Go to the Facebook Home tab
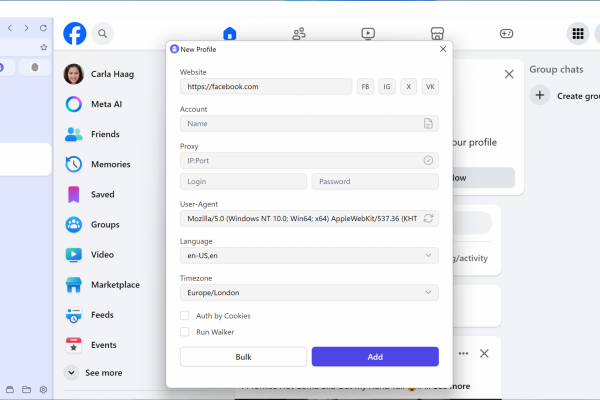The width and height of the screenshot is (600, 400). click(x=230, y=34)
